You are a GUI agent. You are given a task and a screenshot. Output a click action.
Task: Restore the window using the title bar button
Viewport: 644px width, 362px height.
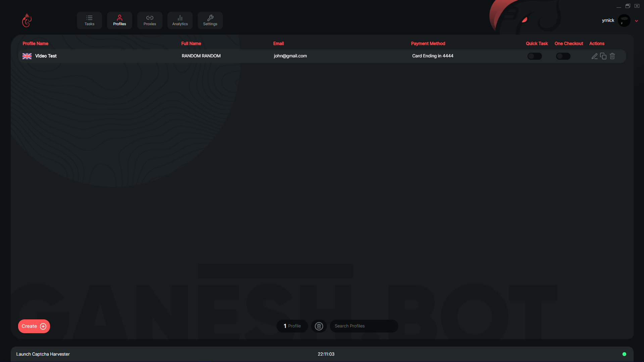point(628,6)
